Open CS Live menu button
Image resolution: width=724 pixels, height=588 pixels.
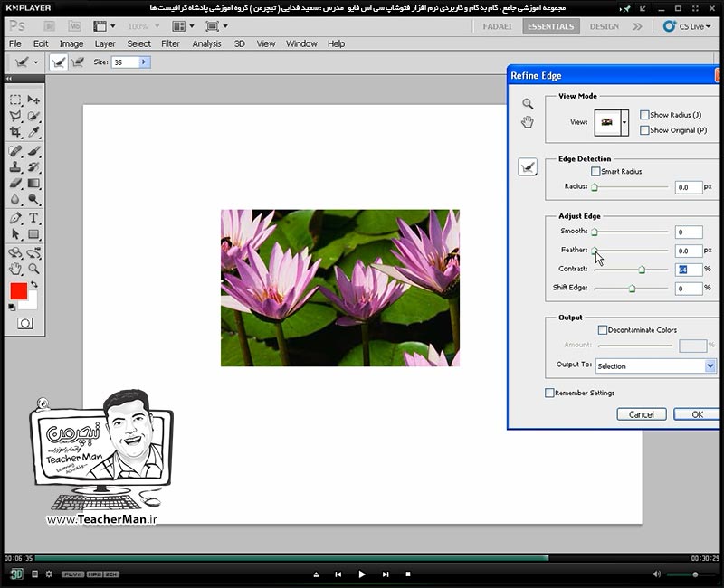click(687, 26)
